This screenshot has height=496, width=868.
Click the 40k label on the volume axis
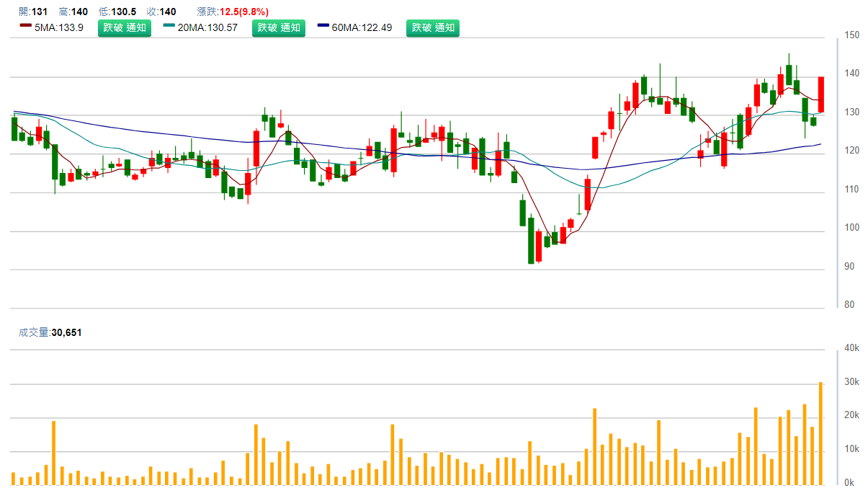click(852, 348)
